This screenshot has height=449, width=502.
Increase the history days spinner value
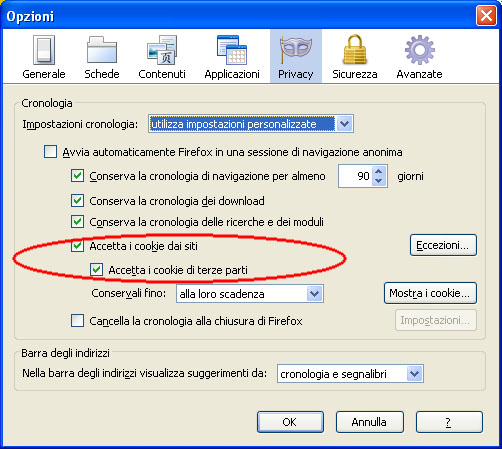[378, 172]
